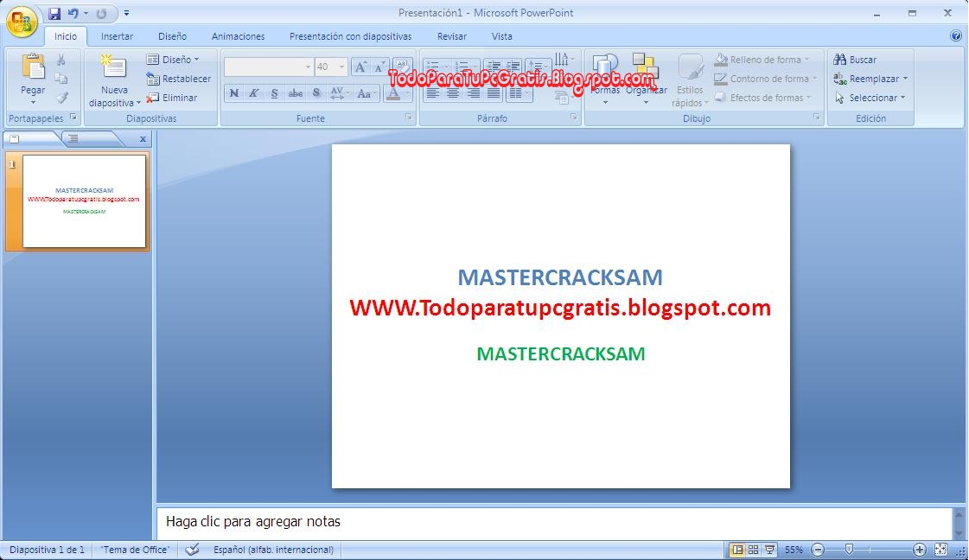The height and width of the screenshot is (560, 969).
Task: Open the font size dropdown
Action: click(x=341, y=67)
